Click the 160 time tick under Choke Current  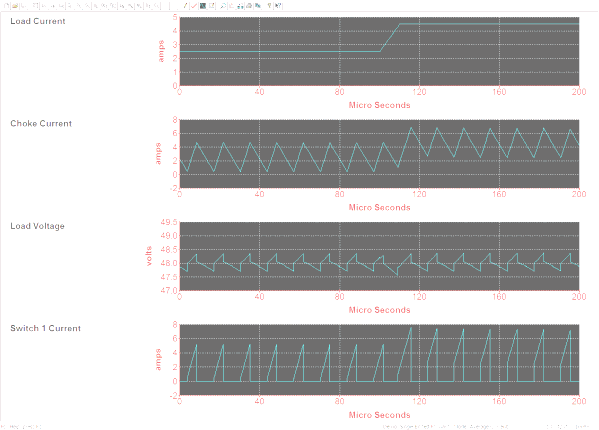499,194
